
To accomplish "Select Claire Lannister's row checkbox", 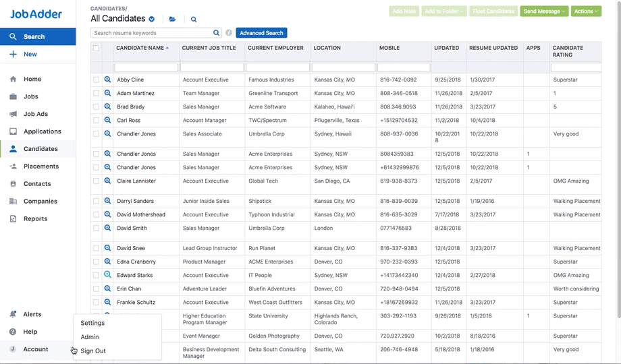I will (x=96, y=181).
